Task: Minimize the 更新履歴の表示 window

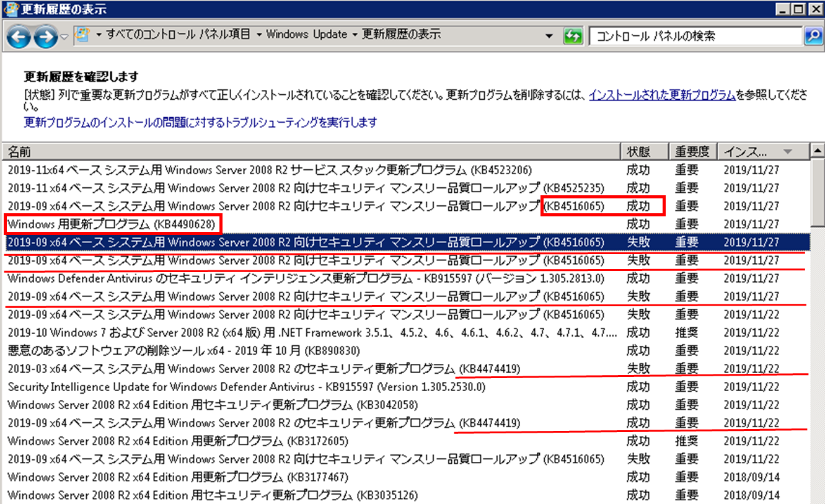Action: pos(783,9)
